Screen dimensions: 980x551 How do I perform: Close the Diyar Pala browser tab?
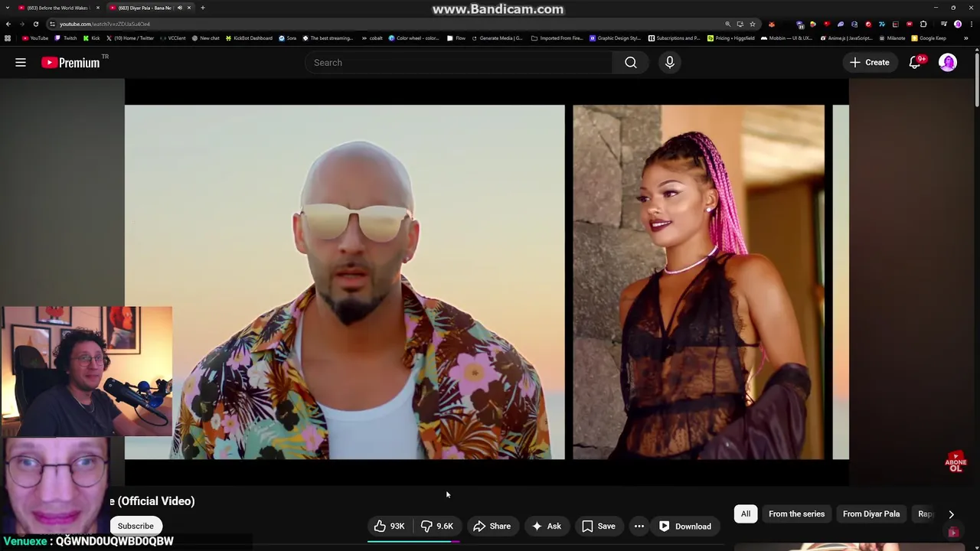click(x=189, y=8)
